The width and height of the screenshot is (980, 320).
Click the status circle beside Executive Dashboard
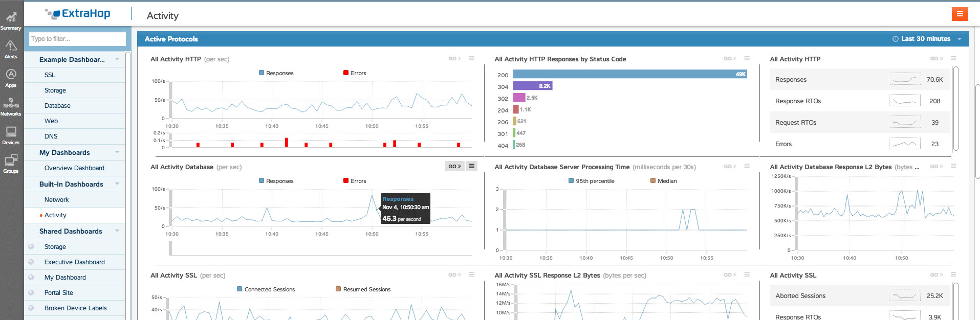pos(31,262)
